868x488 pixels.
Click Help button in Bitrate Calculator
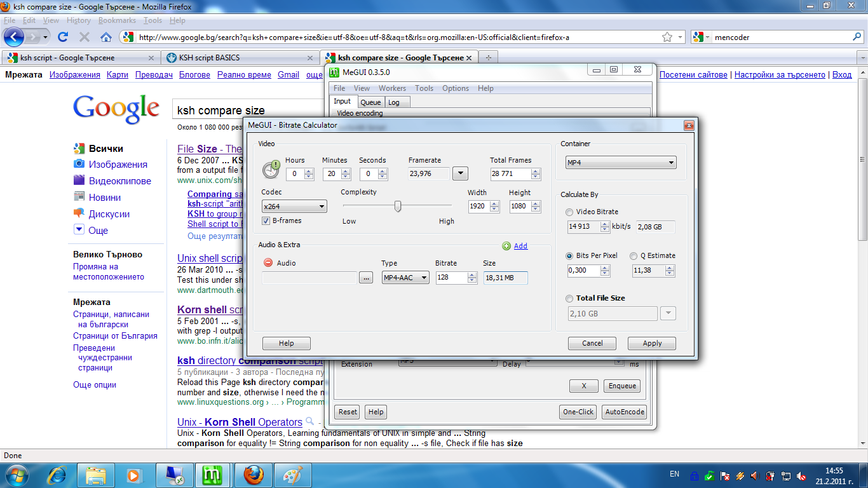click(287, 343)
